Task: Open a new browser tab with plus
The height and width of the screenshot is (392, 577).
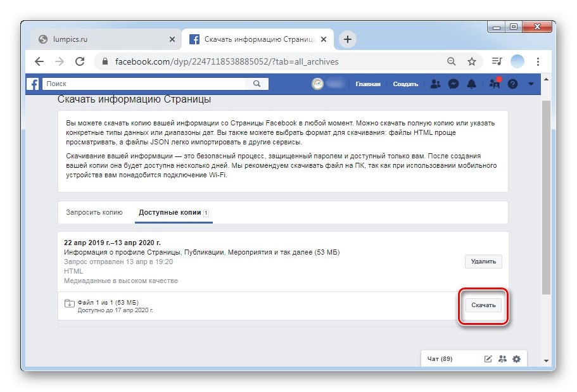Action: click(x=347, y=39)
